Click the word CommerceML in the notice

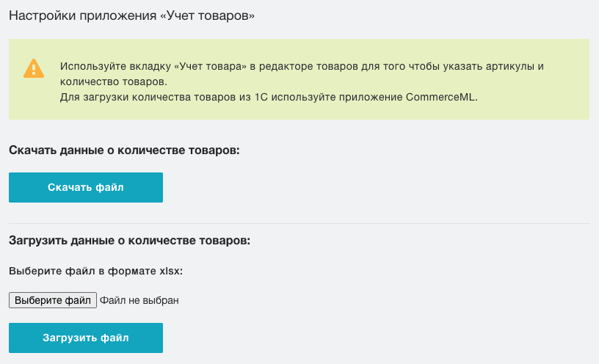coord(440,97)
